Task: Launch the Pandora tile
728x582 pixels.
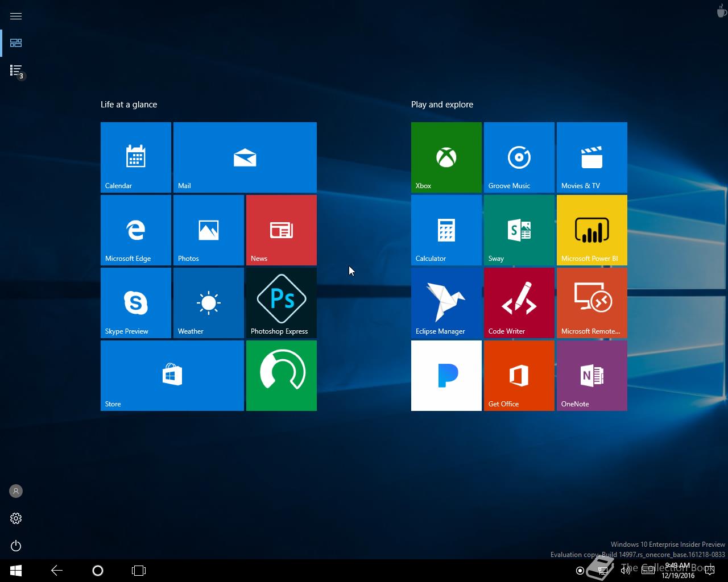Action: click(x=446, y=376)
